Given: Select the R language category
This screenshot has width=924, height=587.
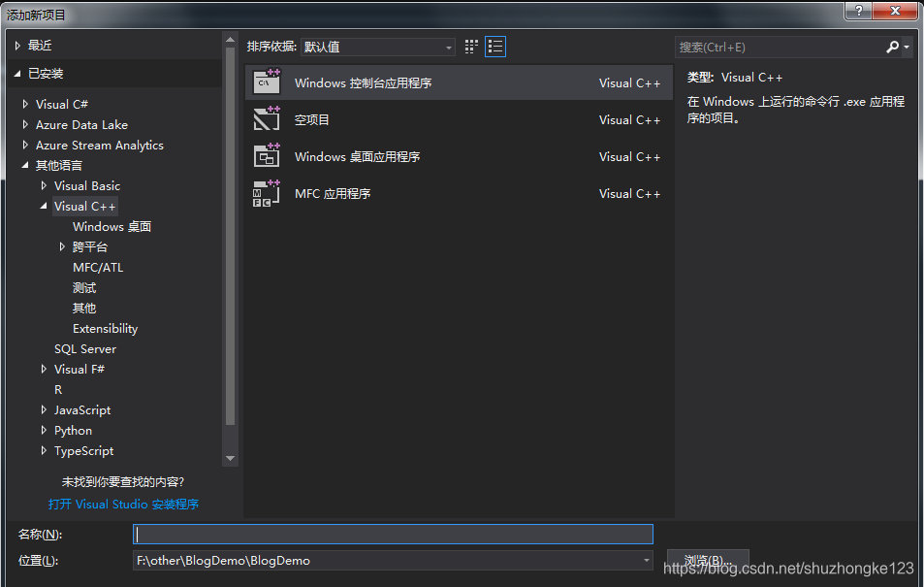Looking at the screenshot, I should (x=58, y=389).
